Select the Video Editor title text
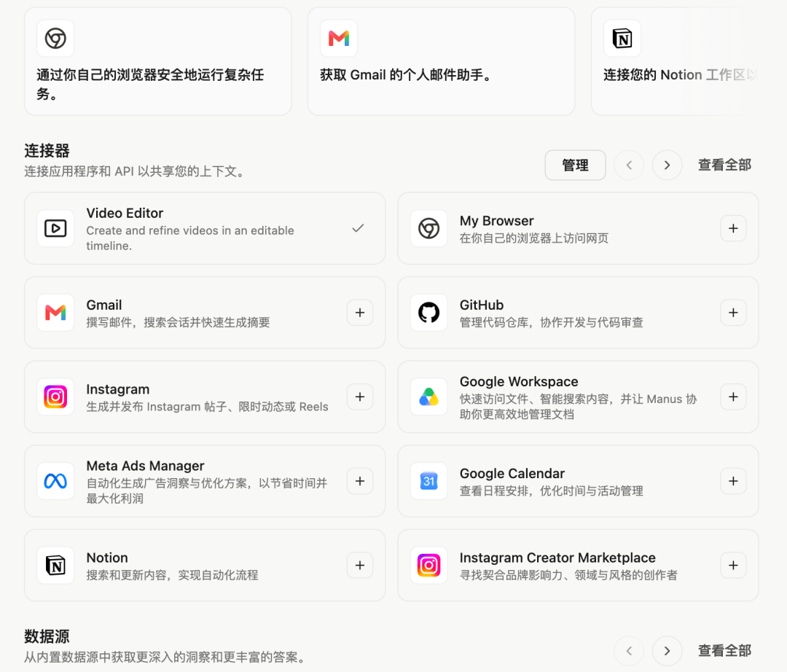The height and width of the screenshot is (672, 787). (125, 214)
